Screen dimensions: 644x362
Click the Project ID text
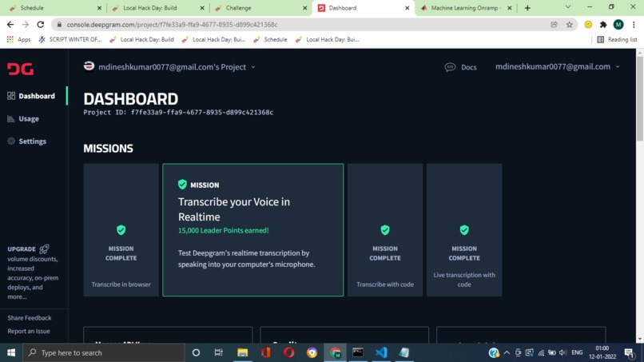[x=178, y=112]
